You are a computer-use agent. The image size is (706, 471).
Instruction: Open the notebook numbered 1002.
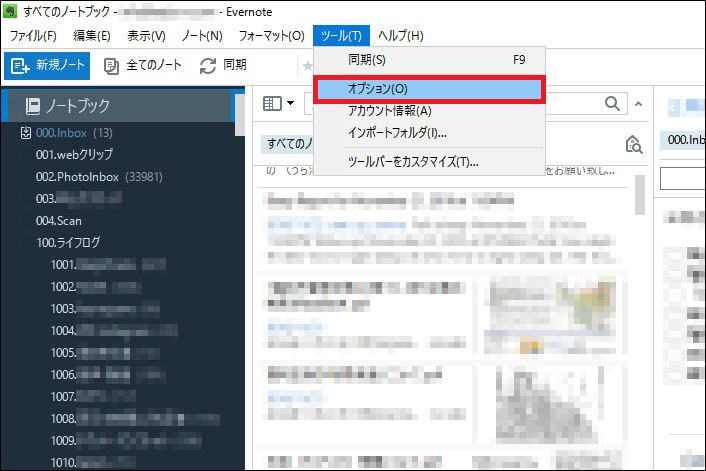pos(96,287)
